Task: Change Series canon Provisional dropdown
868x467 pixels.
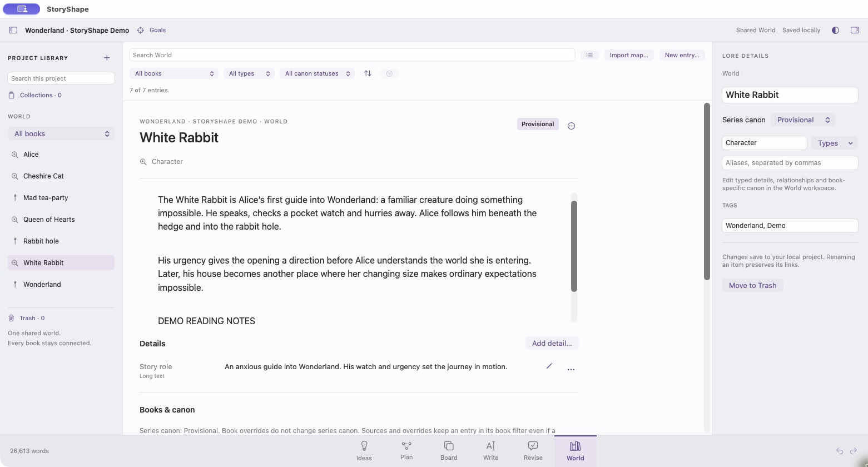Action: pyautogui.click(x=803, y=120)
